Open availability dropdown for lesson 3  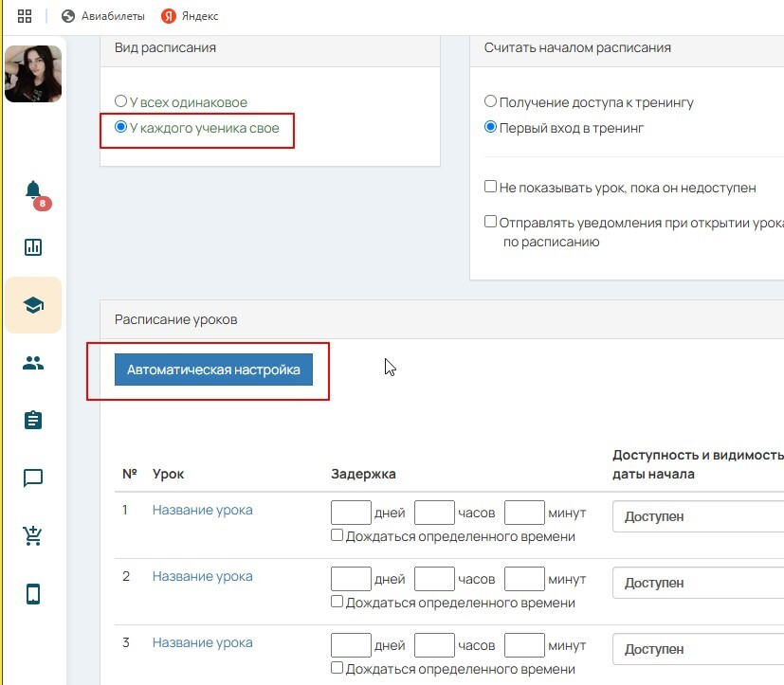[x=698, y=650]
